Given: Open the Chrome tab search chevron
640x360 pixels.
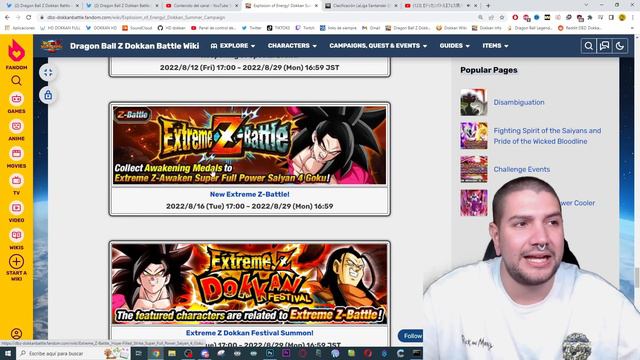Looking at the screenshot, I should coord(587,5).
